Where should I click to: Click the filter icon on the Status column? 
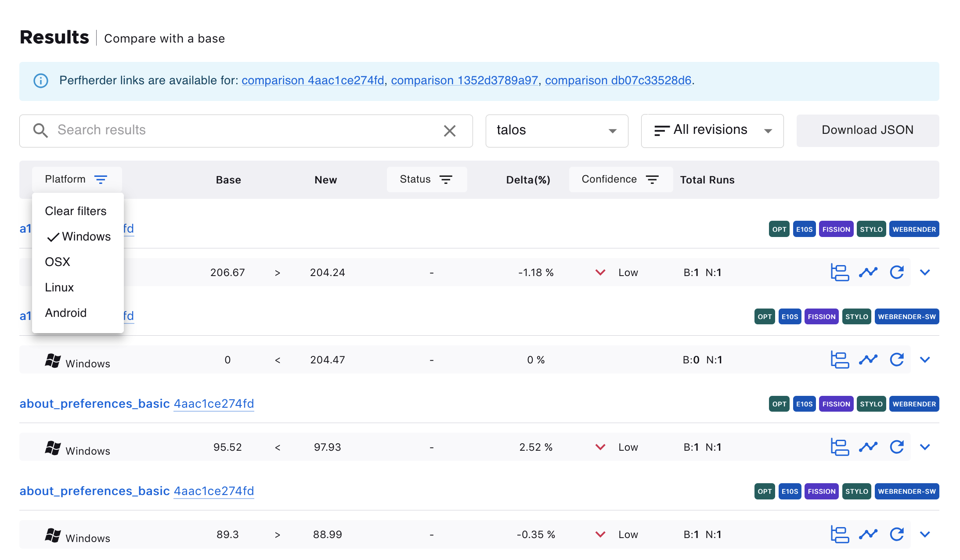[x=447, y=179]
